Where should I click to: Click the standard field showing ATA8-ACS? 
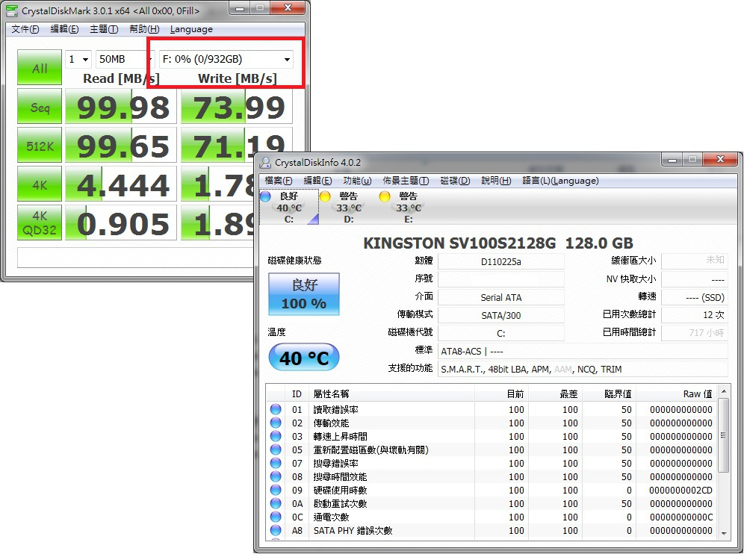[583, 352]
